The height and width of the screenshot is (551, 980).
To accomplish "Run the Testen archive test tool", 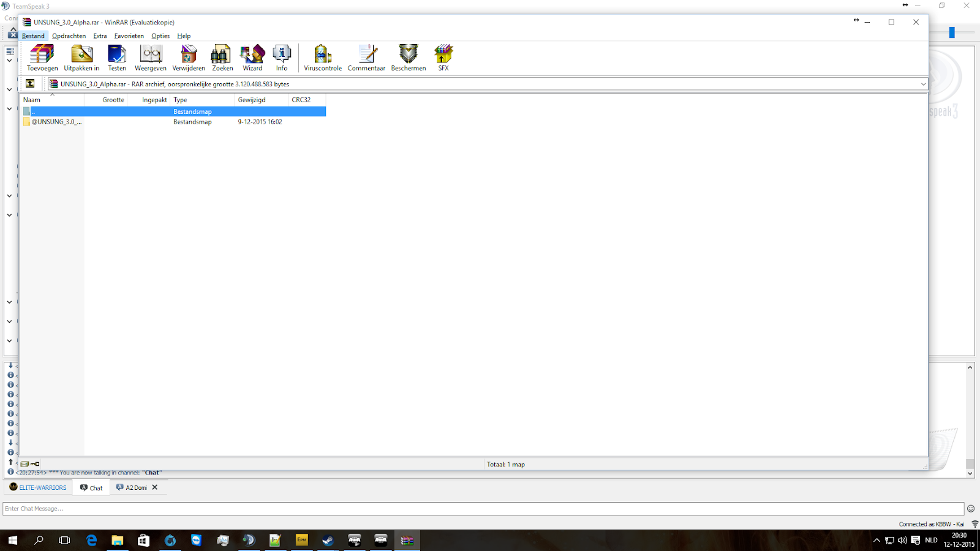I will [117, 58].
